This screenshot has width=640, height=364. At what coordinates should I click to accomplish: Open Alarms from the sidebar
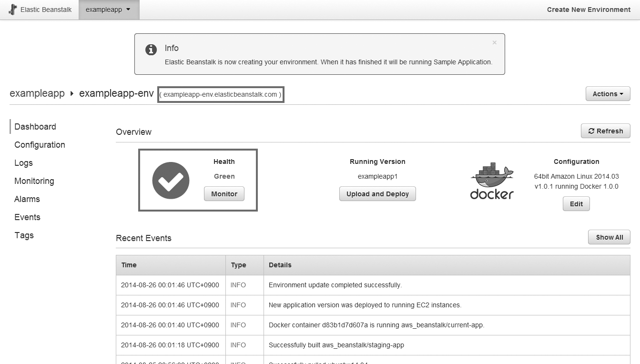[27, 199]
